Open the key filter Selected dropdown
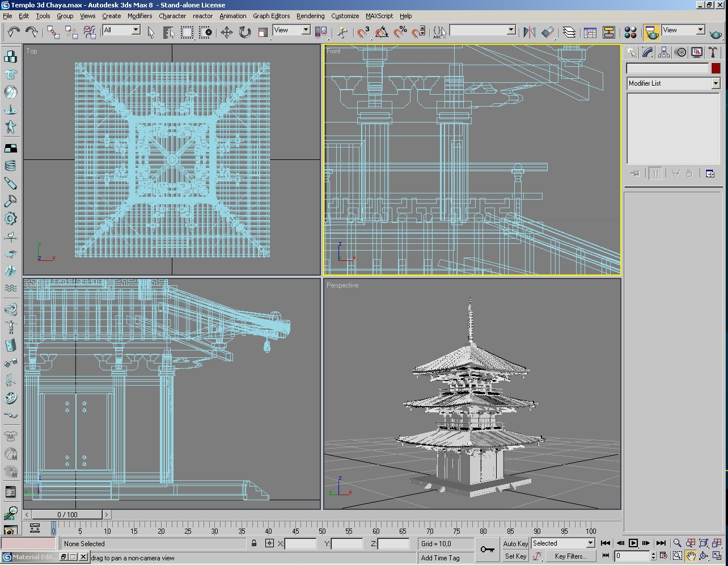The height and width of the screenshot is (566, 728). click(562, 543)
